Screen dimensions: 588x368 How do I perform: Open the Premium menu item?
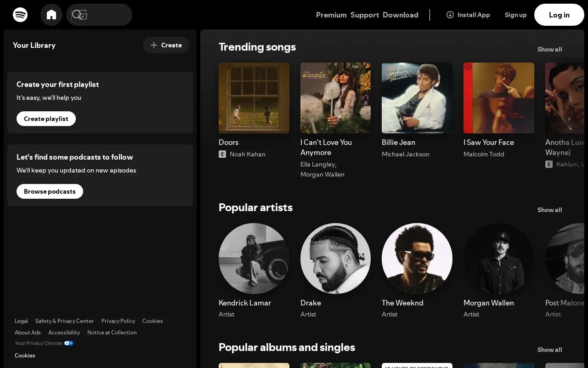point(331,15)
